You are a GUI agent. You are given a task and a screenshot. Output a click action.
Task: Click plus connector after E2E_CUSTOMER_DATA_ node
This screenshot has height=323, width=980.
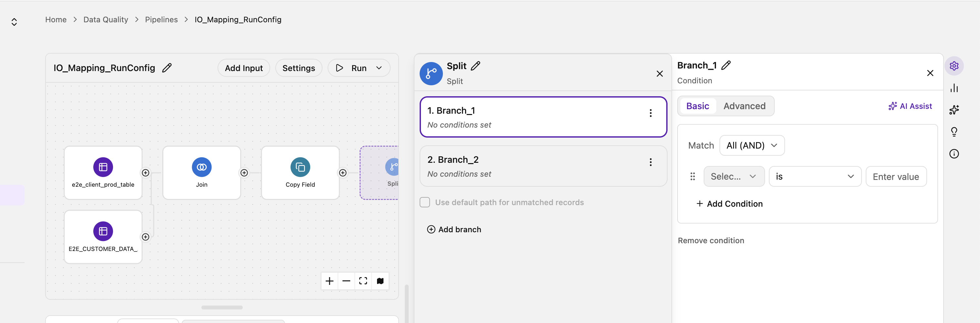[145, 237]
